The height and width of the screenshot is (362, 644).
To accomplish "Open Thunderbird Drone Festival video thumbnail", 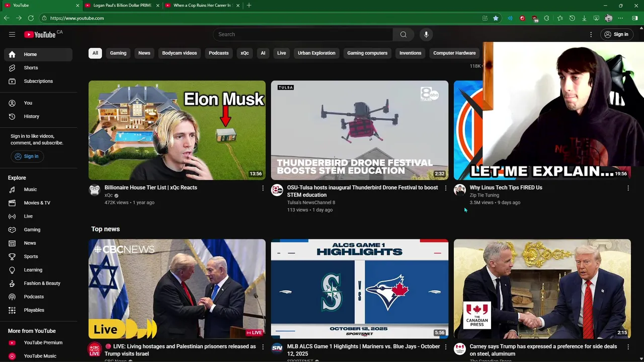I will coord(360,130).
